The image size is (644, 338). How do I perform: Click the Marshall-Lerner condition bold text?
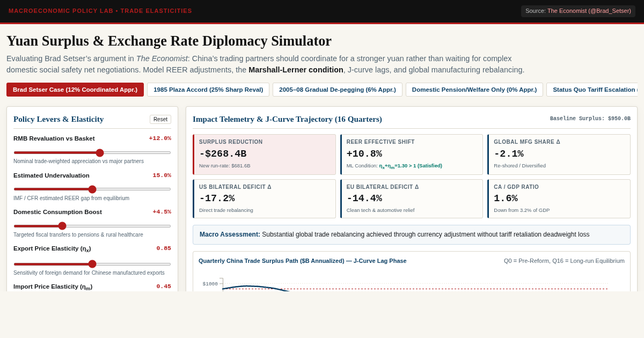[x=296, y=70]
